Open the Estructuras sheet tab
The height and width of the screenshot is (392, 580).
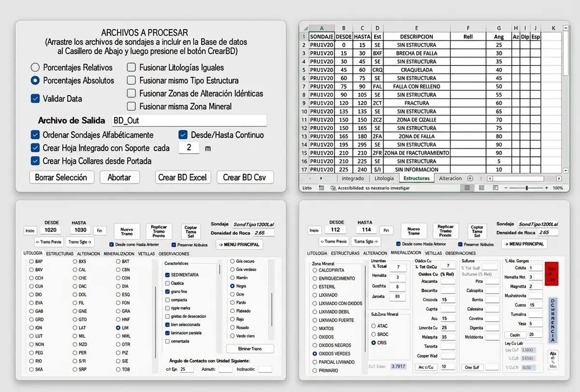(x=417, y=178)
